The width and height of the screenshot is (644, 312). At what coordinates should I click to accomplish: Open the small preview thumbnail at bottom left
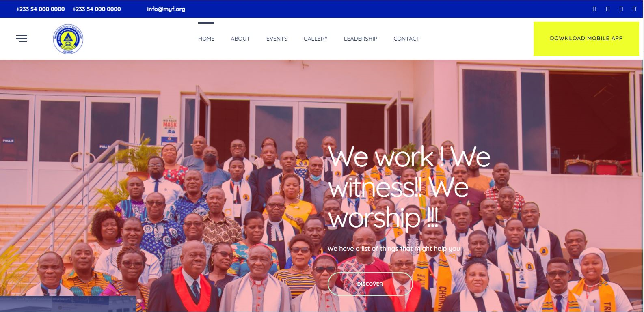68,304
